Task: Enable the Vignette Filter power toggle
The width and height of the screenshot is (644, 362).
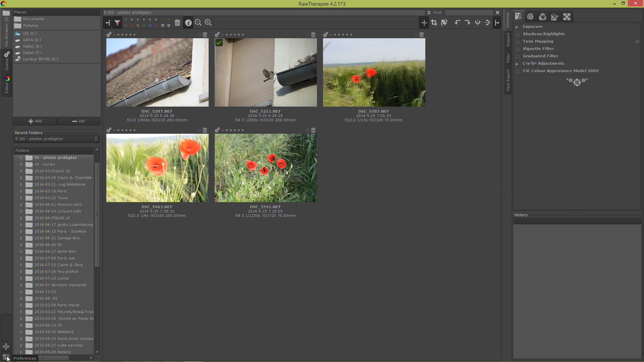Action: (518, 49)
